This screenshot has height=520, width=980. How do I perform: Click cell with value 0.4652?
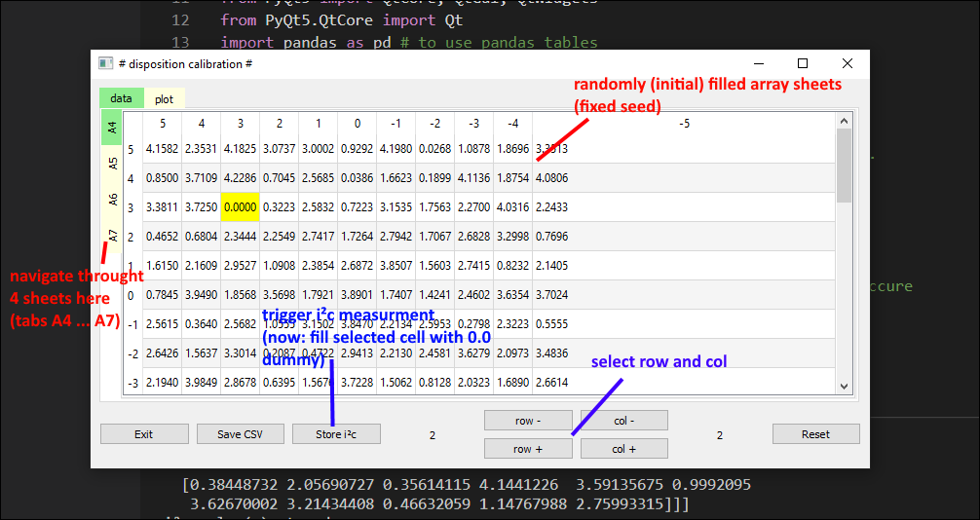[163, 237]
